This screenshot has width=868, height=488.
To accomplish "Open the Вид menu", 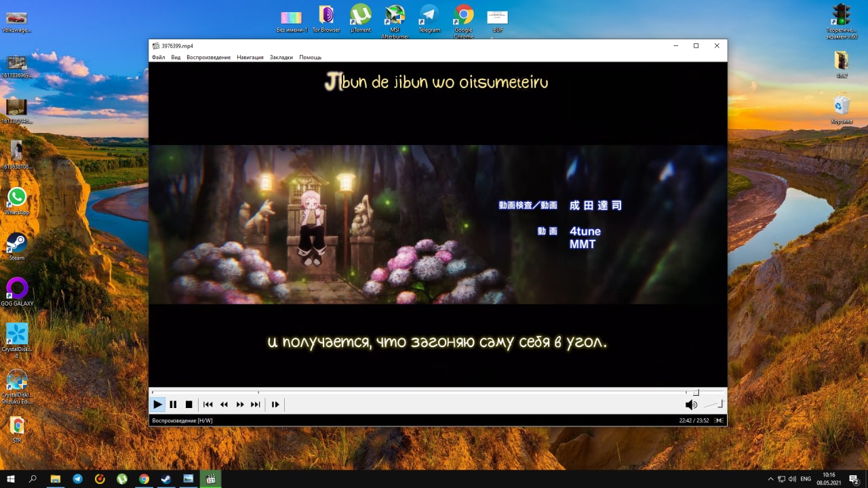I will pyautogui.click(x=176, y=58).
